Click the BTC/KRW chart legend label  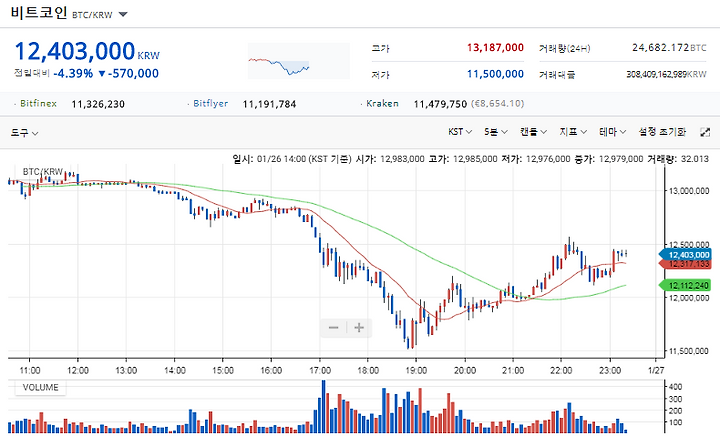43,171
